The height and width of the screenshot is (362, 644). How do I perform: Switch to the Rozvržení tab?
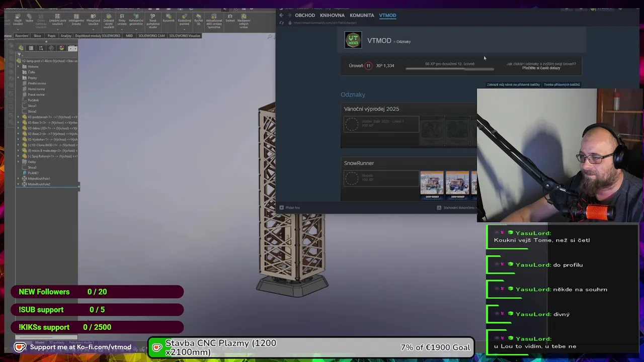pos(22,36)
